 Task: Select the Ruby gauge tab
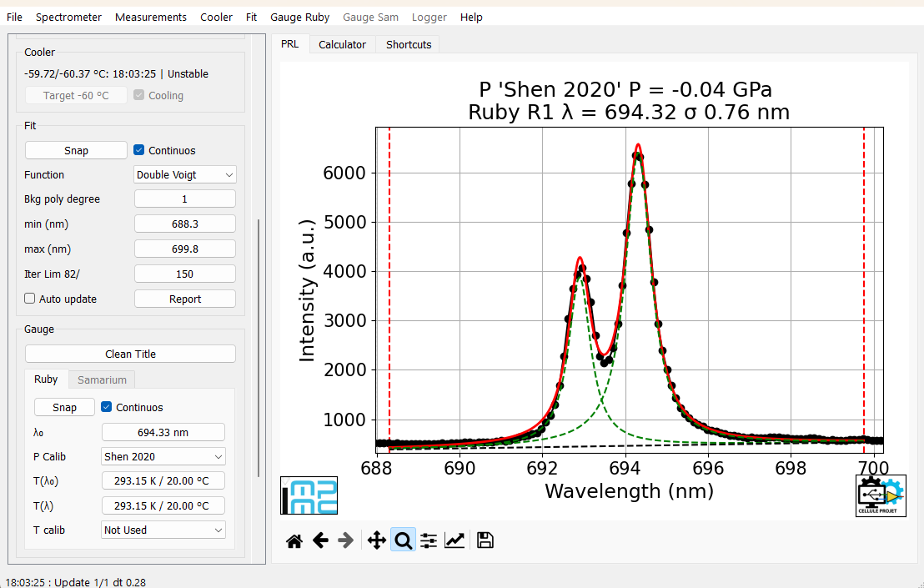46,379
